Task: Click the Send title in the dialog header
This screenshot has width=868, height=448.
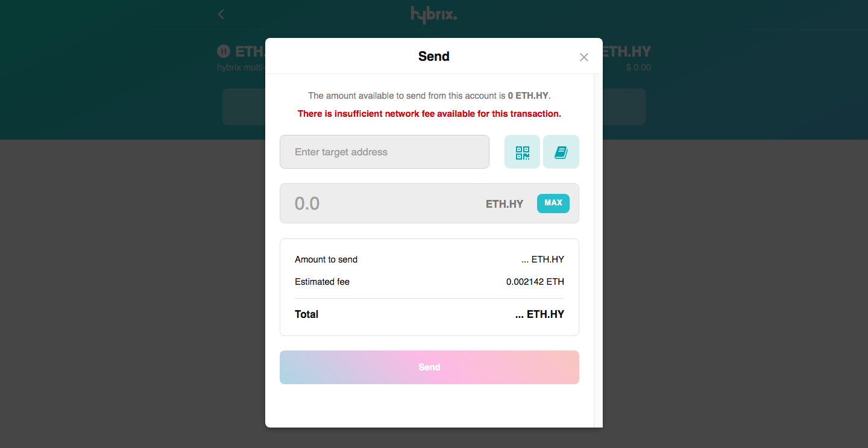Action: pyautogui.click(x=433, y=57)
